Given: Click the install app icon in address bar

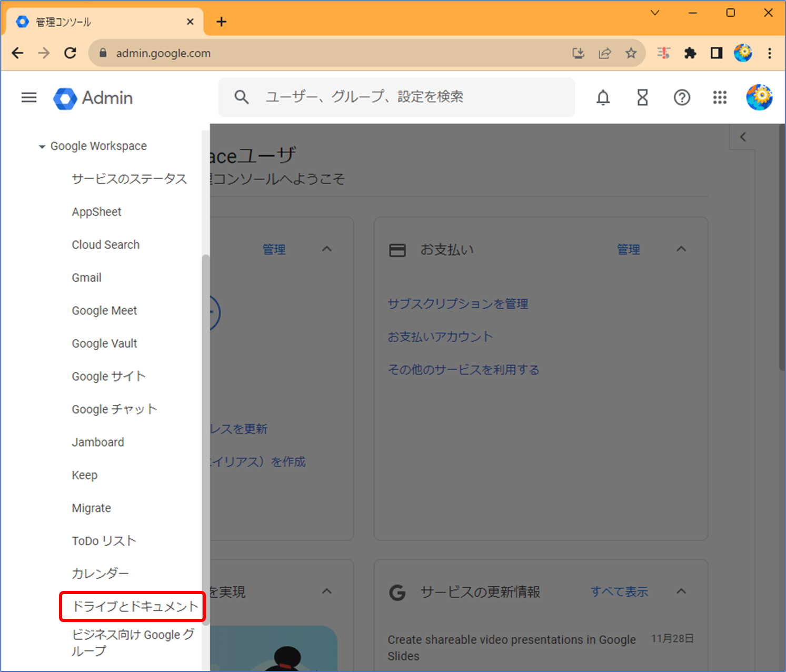Looking at the screenshot, I should [578, 53].
